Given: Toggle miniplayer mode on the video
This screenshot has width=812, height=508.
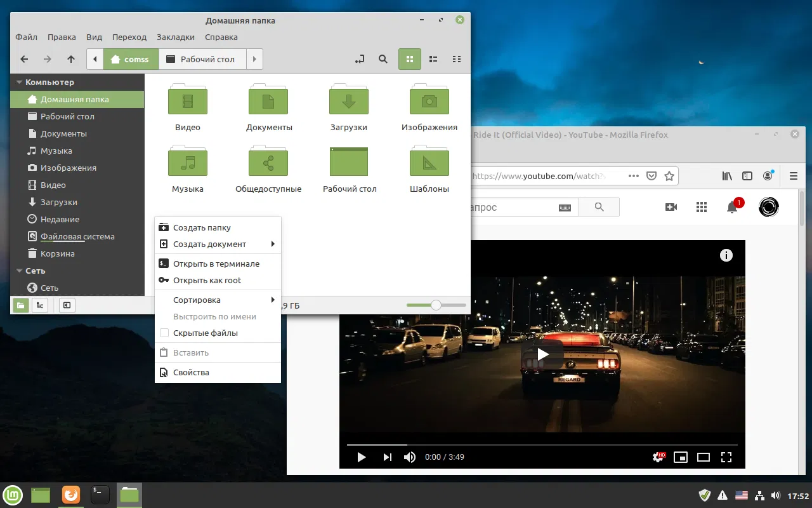Looking at the screenshot, I should (x=680, y=457).
